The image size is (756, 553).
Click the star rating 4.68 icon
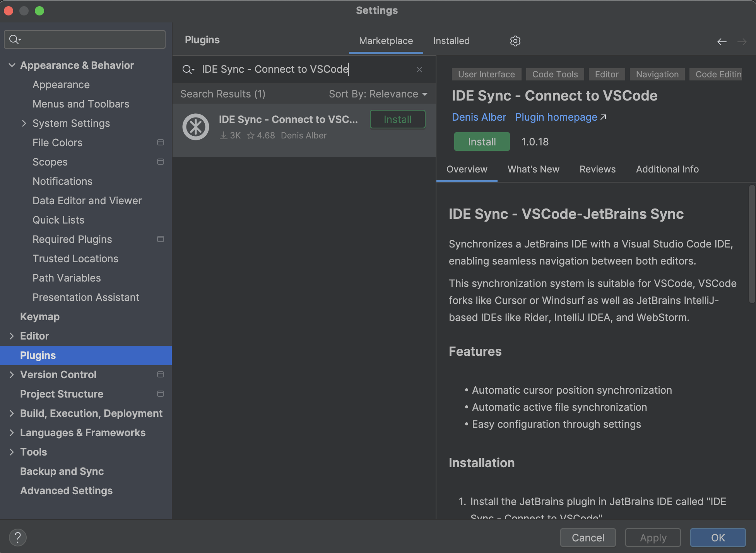(251, 136)
